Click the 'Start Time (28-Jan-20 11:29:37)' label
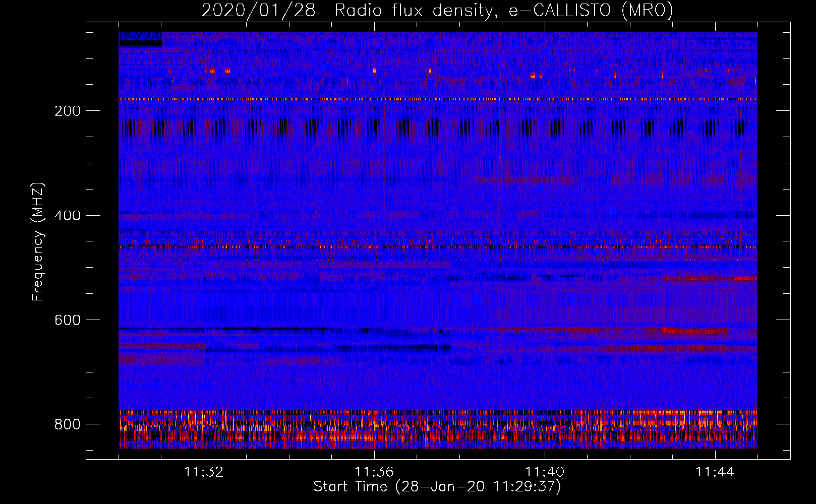The image size is (816, 504). pos(437,487)
